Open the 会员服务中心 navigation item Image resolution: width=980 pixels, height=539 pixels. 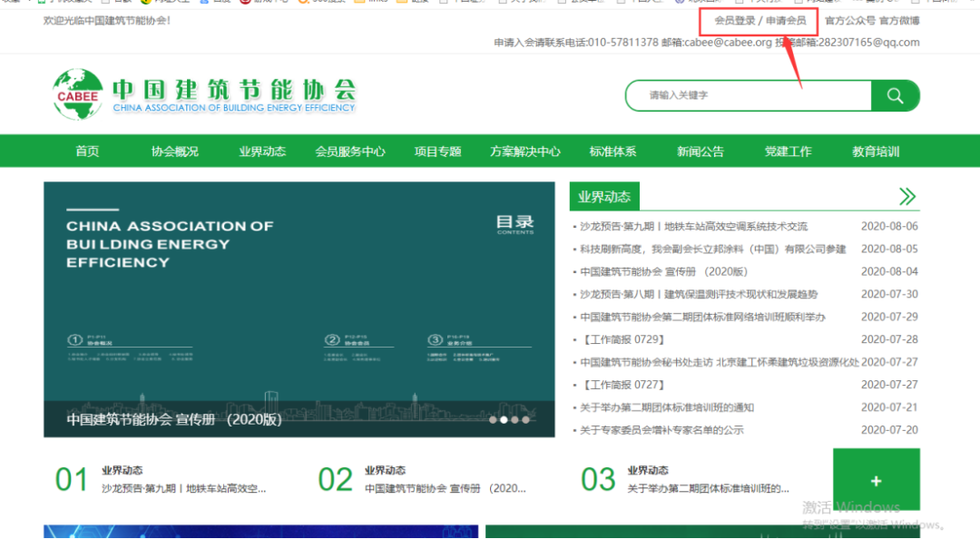(x=350, y=152)
